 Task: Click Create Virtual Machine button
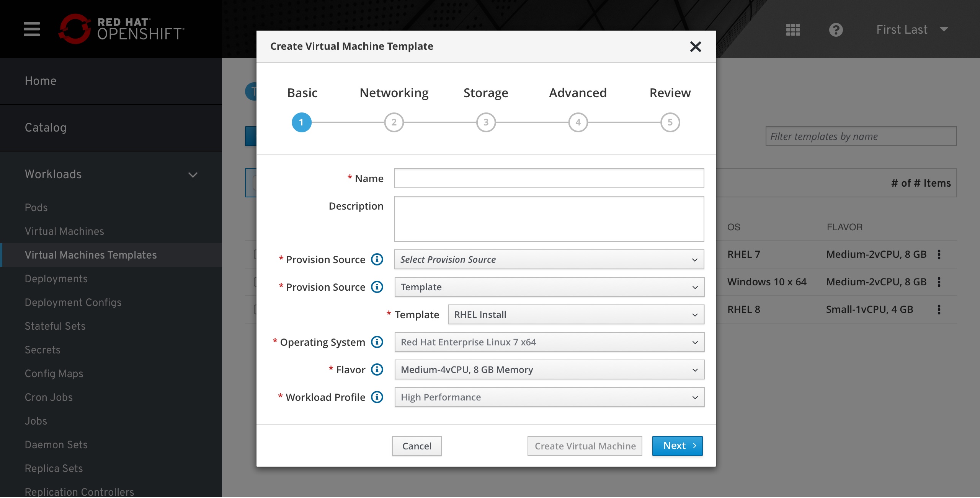coord(585,446)
